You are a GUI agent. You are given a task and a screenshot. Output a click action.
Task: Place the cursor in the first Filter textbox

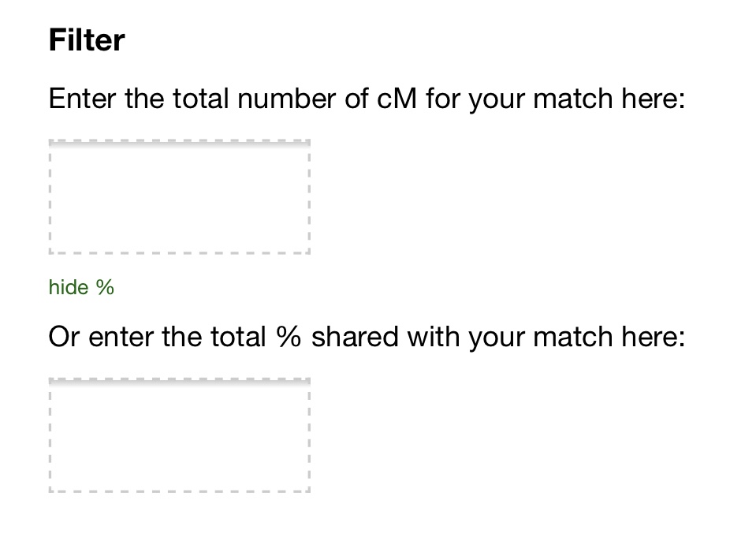point(179,197)
